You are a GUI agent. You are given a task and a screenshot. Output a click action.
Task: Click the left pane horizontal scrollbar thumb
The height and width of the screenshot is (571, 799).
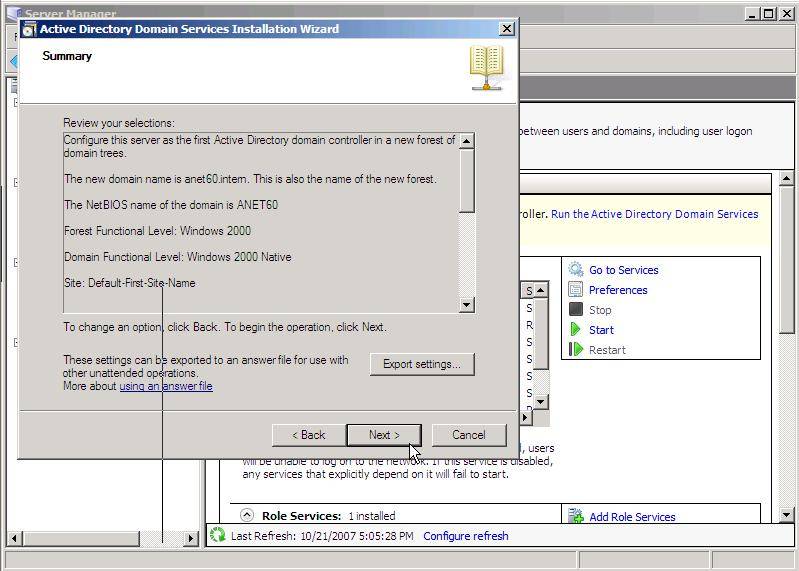82,538
